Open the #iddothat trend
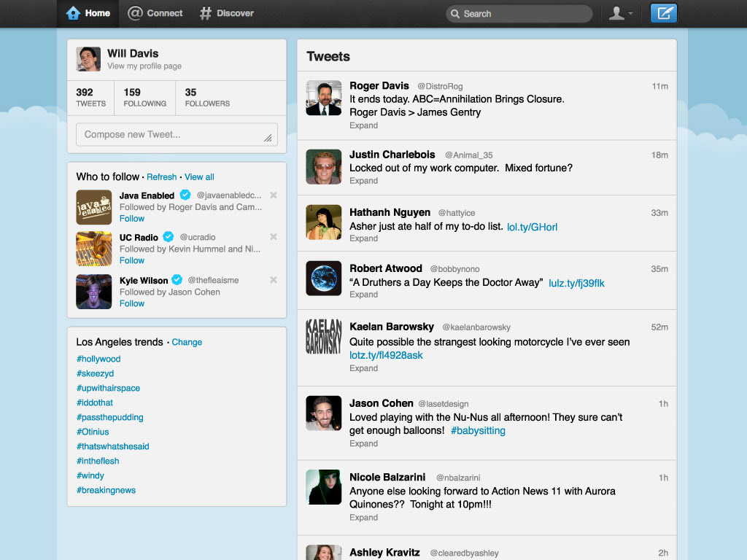The image size is (747, 560). [95, 402]
